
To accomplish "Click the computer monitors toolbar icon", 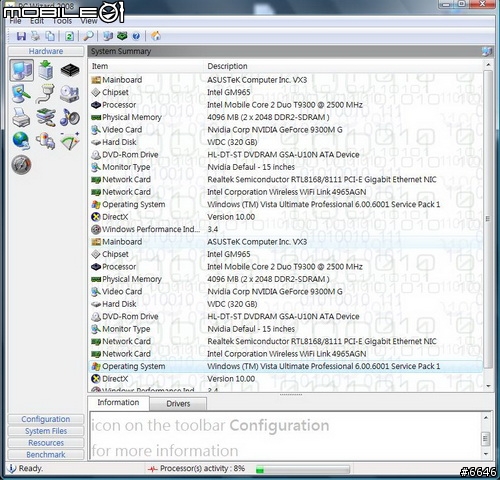I will point(108,36).
